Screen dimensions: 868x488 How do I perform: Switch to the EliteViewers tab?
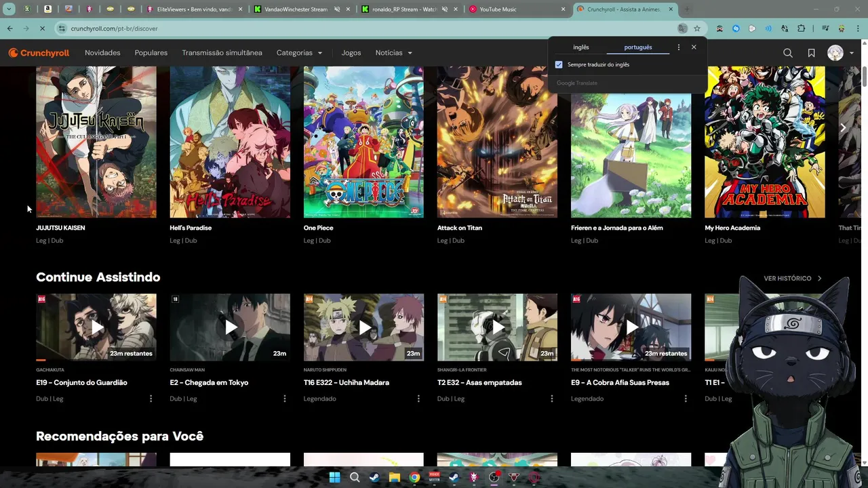pos(193,9)
